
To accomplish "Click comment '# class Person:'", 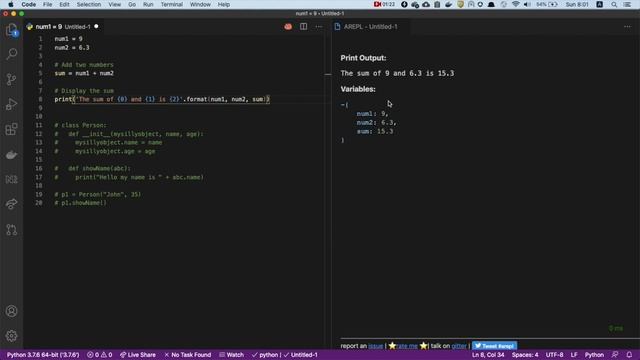I will tap(80, 125).
